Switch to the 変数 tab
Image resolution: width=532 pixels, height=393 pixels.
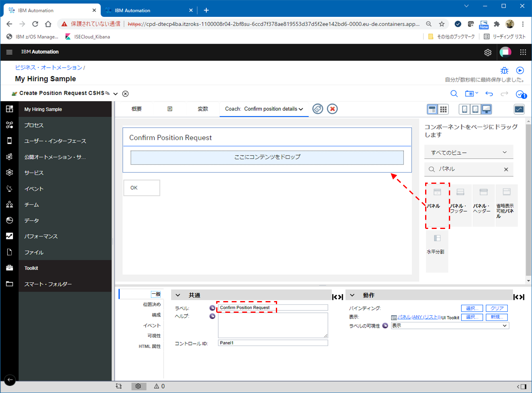click(x=202, y=109)
